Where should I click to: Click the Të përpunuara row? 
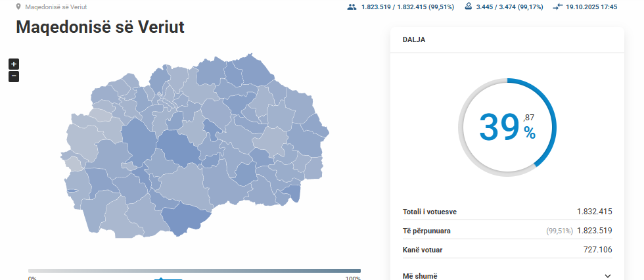click(507, 231)
